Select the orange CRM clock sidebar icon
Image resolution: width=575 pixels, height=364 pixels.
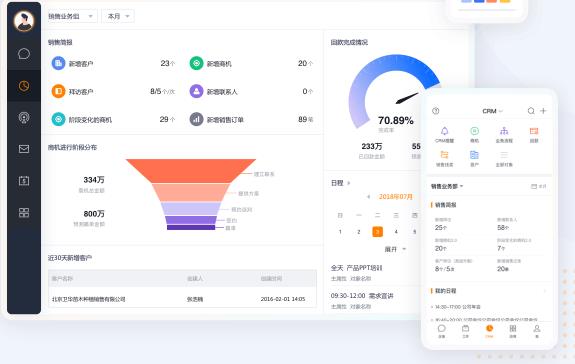pyautogui.click(x=24, y=86)
